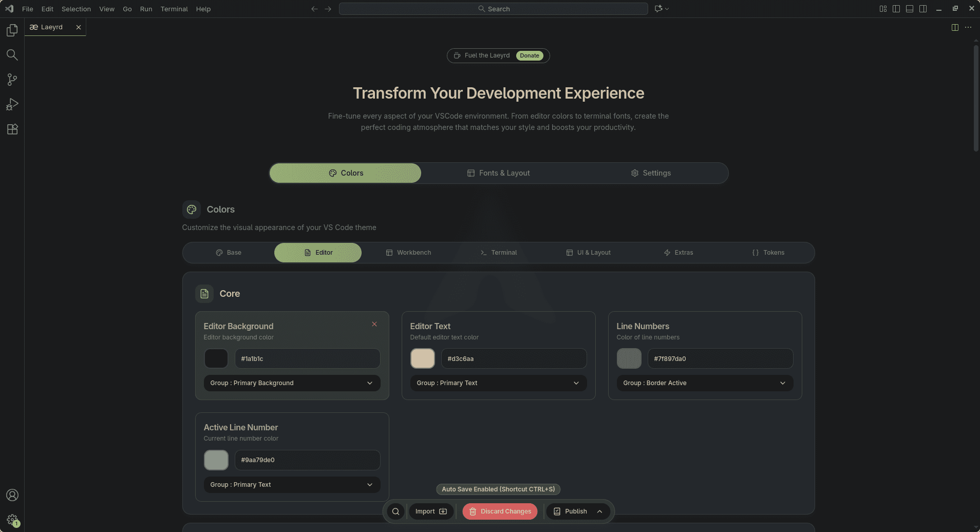
Task: Discard Changes using the red button
Action: coord(499,511)
